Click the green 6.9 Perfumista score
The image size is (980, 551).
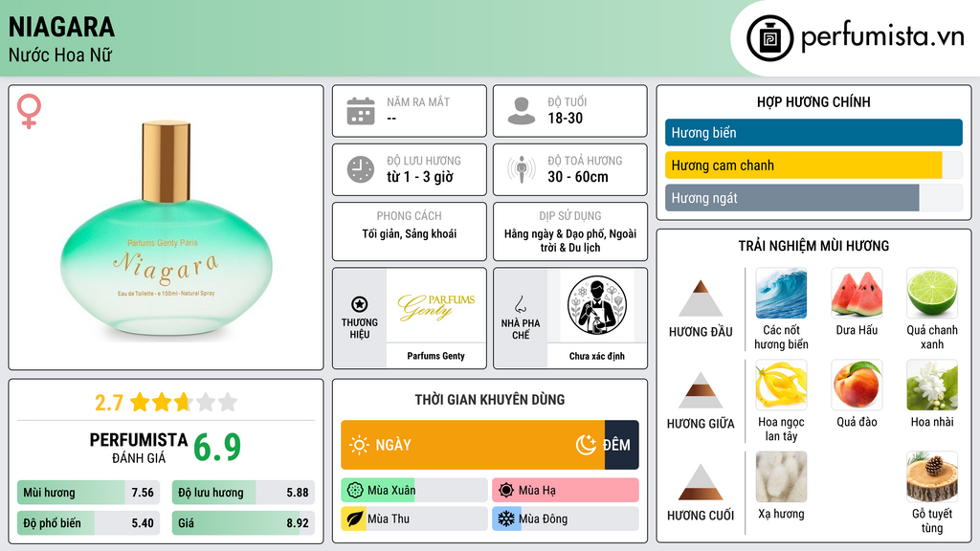coord(217,448)
